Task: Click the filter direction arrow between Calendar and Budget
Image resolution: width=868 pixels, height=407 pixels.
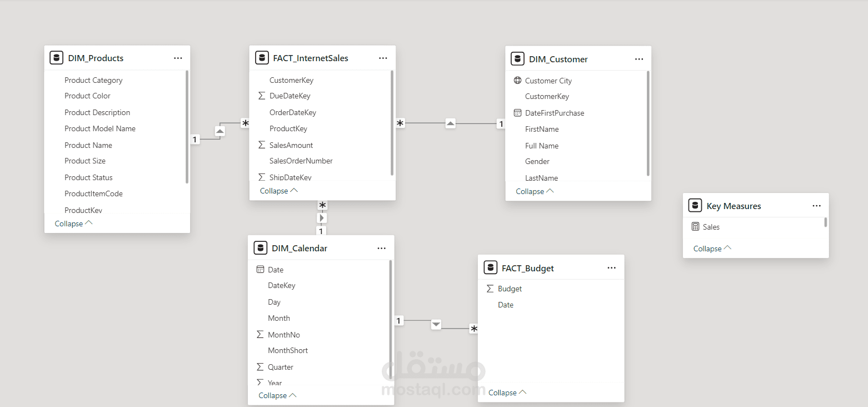Action: click(x=436, y=324)
